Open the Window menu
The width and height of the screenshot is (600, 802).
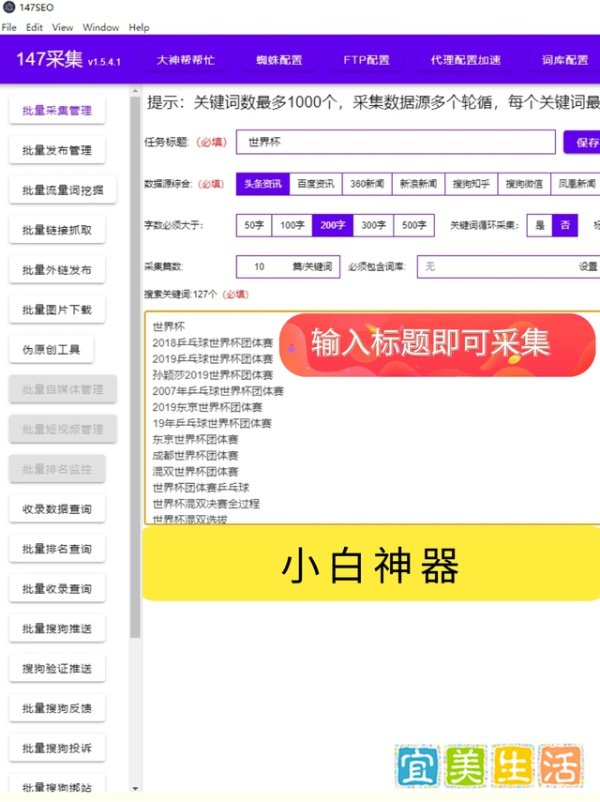pyautogui.click(x=101, y=27)
